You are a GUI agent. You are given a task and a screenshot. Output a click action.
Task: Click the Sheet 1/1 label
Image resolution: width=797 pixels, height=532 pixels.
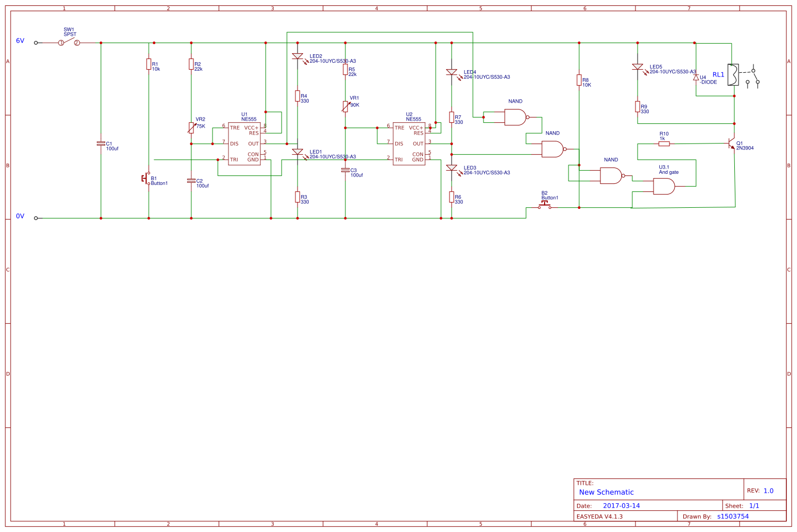click(x=753, y=506)
